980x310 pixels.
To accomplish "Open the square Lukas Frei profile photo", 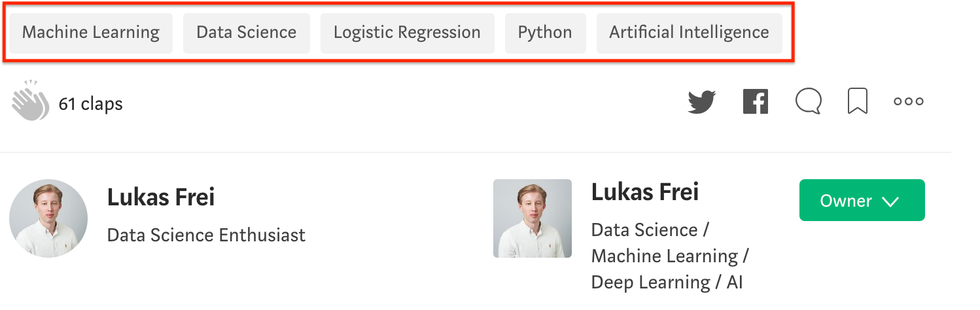I will click(533, 218).
